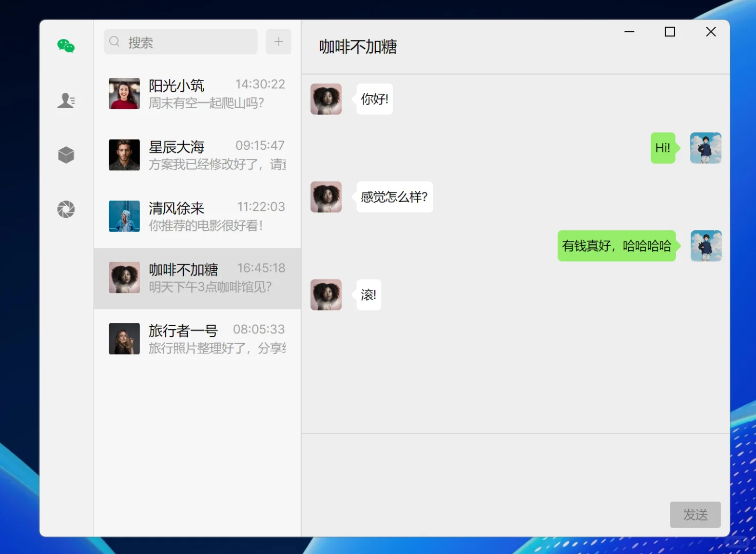The width and height of the screenshot is (756, 554).
Task: Click 阳光小筑's avatar thumbnail
Action: tap(124, 94)
